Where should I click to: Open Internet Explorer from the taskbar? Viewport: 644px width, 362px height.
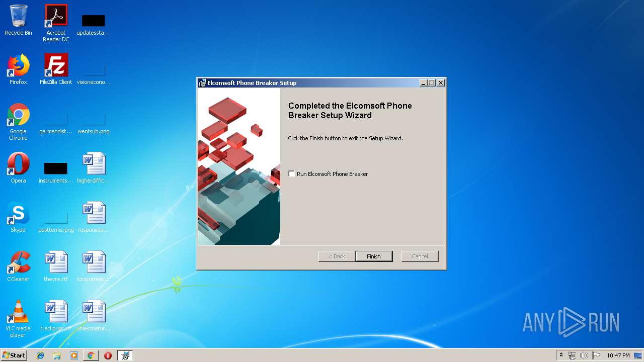40,355
